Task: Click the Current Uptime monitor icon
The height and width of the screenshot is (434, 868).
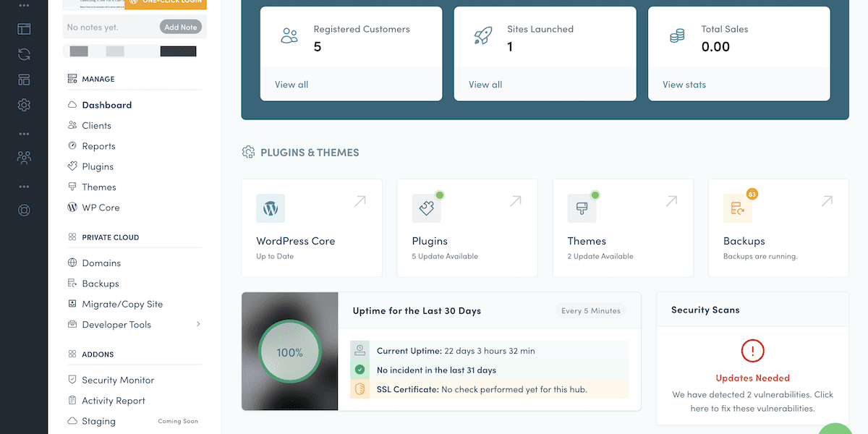Action: click(359, 350)
